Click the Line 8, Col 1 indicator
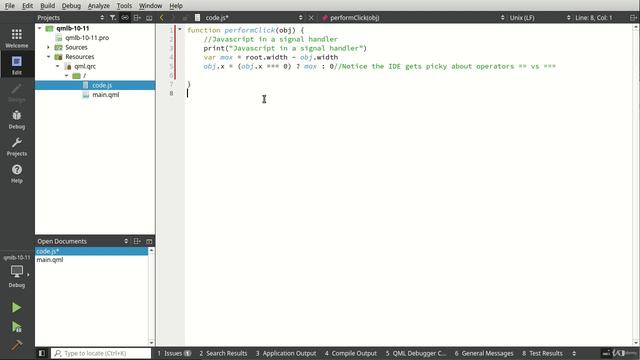Screen dimensions: 640x360 (x=594, y=18)
